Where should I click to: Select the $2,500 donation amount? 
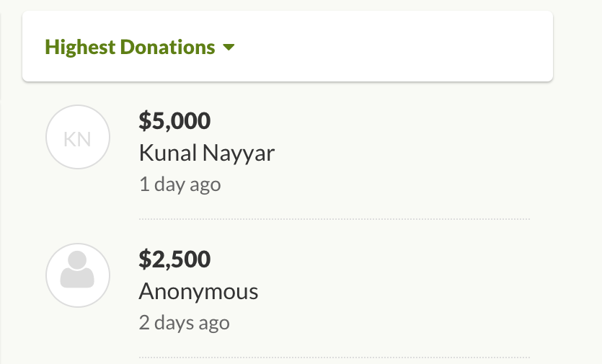point(174,259)
